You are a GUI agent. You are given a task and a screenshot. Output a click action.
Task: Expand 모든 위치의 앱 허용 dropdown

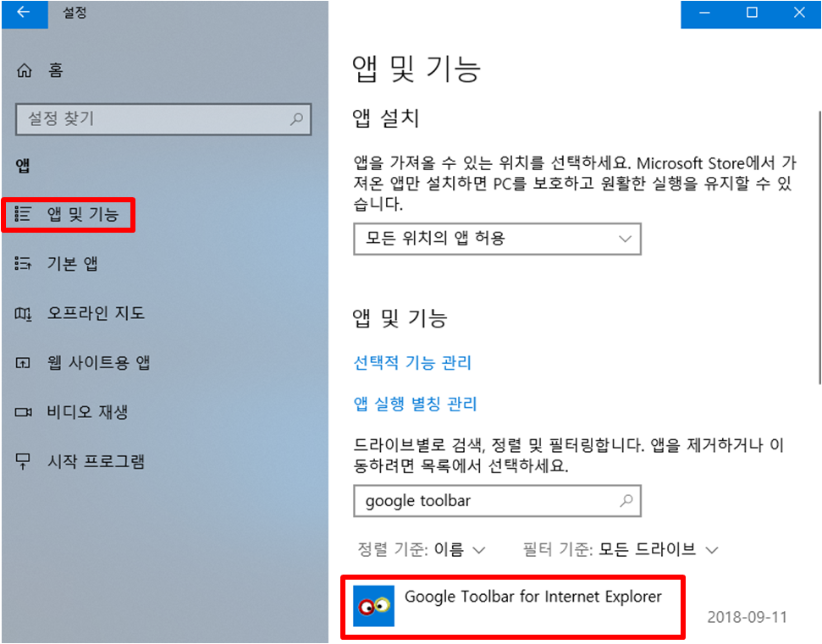pyautogui.click(x=497, y=239)
